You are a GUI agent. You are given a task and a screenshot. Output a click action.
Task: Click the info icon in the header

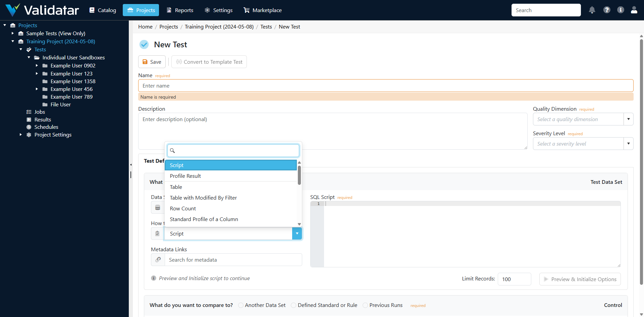[x=621, y=10]
